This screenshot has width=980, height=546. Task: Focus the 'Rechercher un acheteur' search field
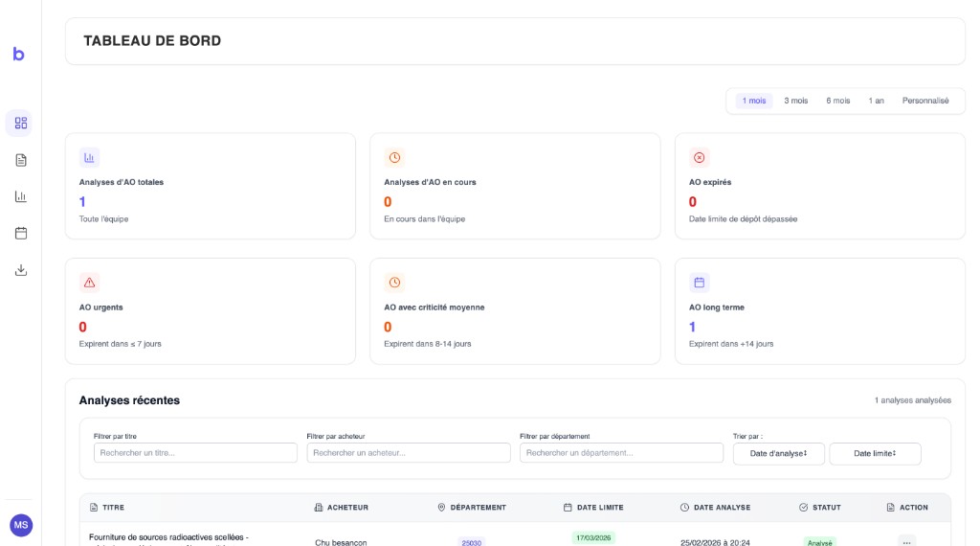(x=409, y=452)
